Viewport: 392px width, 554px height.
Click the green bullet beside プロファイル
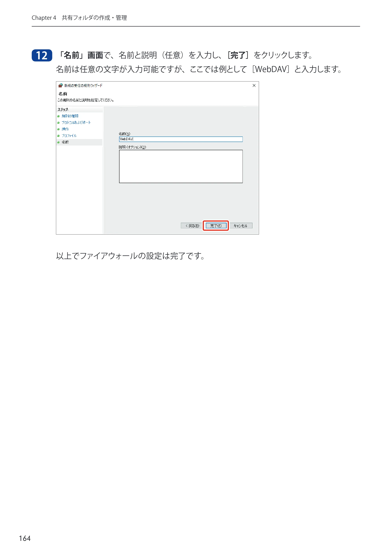click(x=58, y=136)
